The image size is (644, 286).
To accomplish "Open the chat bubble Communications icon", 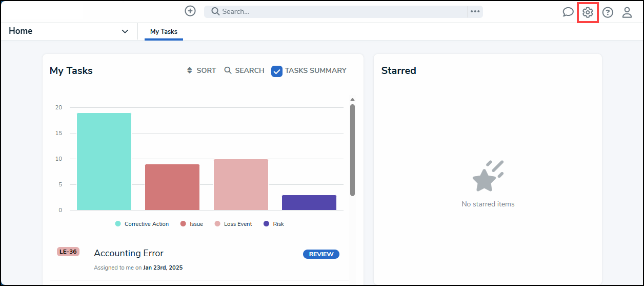I will click(568, 12).
